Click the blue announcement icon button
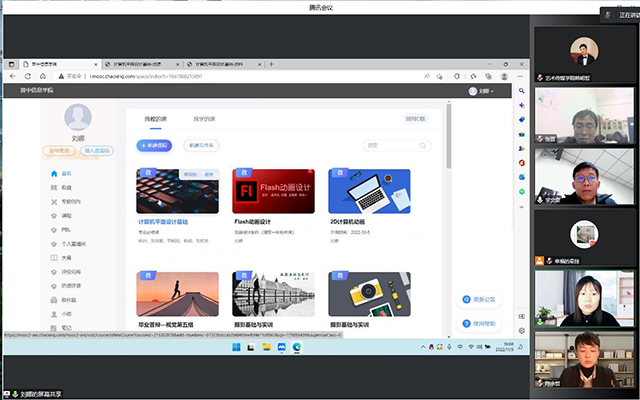Image resolution: width=640 pixels, height=400 pixels. pyautogui.click(x=467, y=299)
